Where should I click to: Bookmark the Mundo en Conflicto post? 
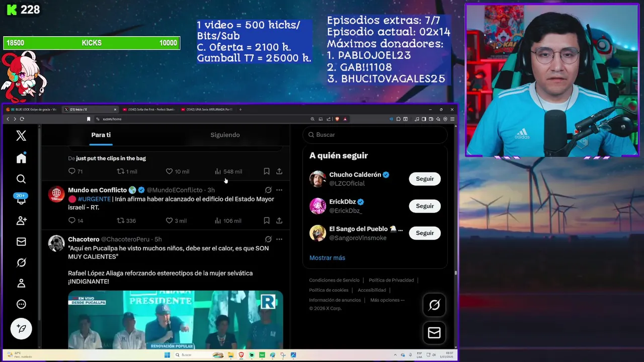[267, 221]
